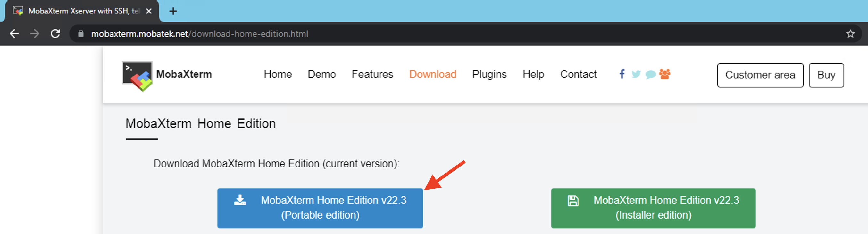Viewport: 868px width, 234px height.
Task: Go back with the browser back arrow
Action: point(14,34)
